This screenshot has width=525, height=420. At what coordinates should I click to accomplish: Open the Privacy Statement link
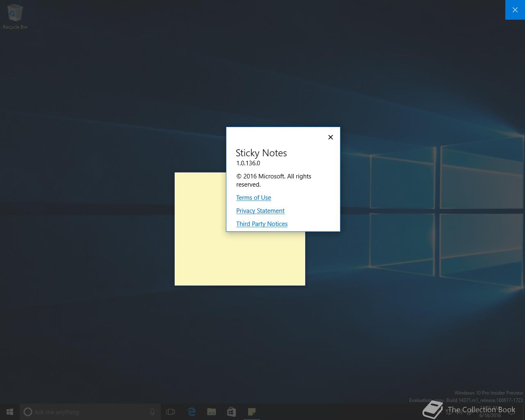point(260,211)
